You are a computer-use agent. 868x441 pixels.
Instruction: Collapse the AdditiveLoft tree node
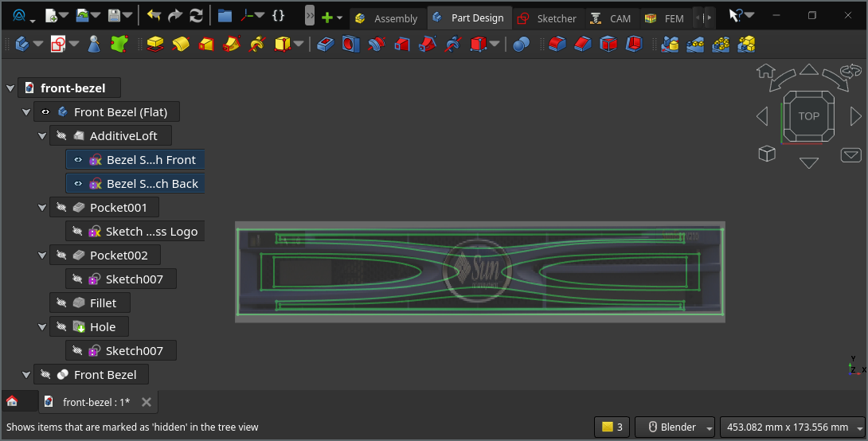(42, 136)
